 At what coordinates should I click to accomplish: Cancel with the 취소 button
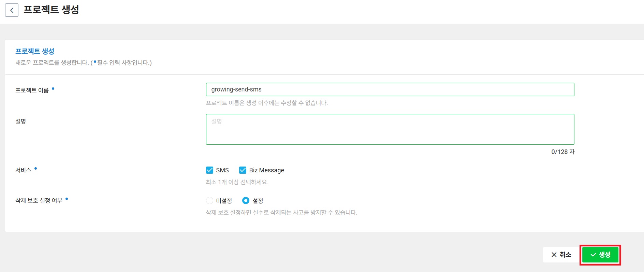click(561, 255)
